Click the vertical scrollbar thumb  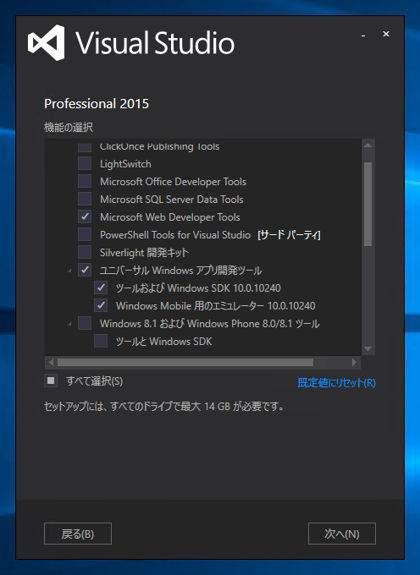pyautogui.click(x=368, y=204)
